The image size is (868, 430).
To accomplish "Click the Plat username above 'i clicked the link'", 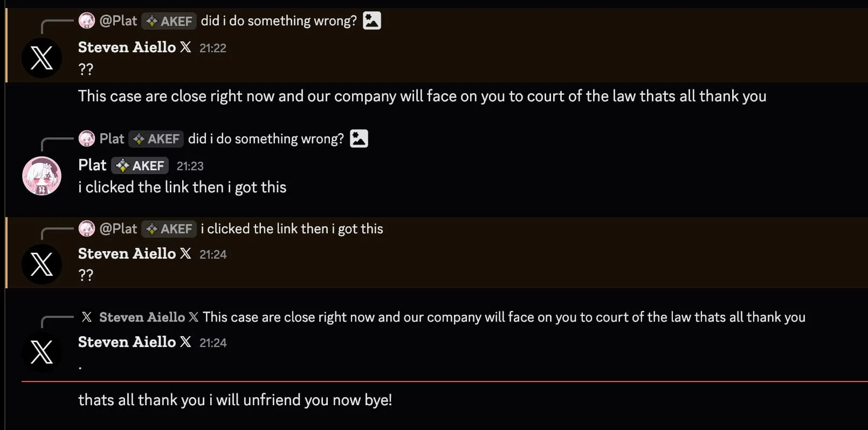I will pos(92,165).
